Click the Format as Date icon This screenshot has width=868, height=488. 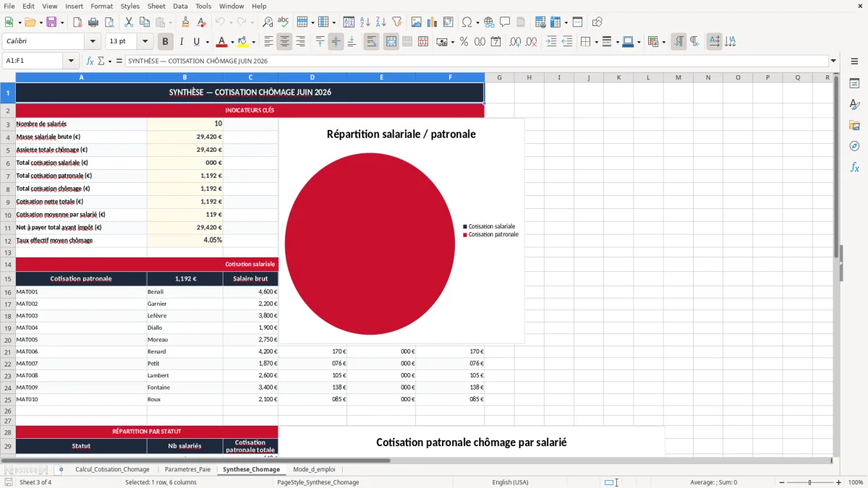[x=496, y=42]
